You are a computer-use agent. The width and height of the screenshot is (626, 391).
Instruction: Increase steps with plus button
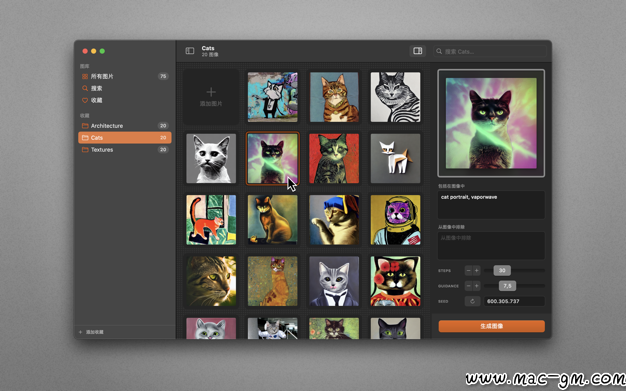(x=477, y=270)
